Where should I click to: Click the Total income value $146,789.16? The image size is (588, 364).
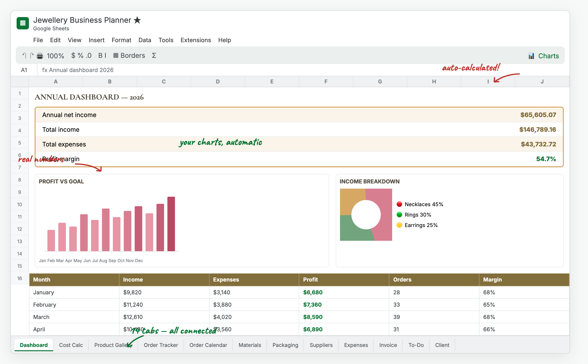coord(537,130)
